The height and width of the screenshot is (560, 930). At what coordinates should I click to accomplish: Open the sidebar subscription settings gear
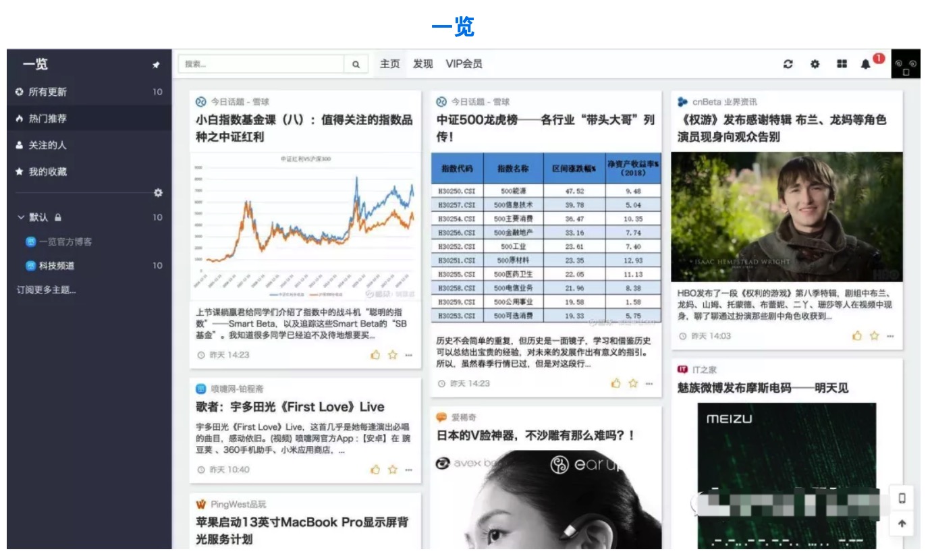158,193
